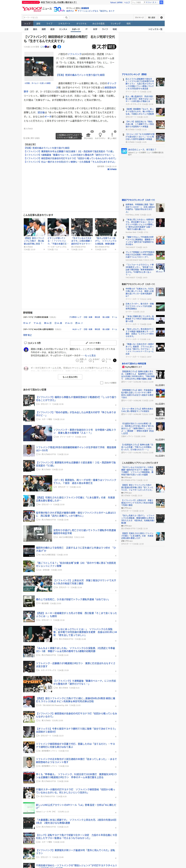Select the エンタメ category tab
The width and height of the screenshot is (186, 868).
pyautogui.click(x=63, y=29)
